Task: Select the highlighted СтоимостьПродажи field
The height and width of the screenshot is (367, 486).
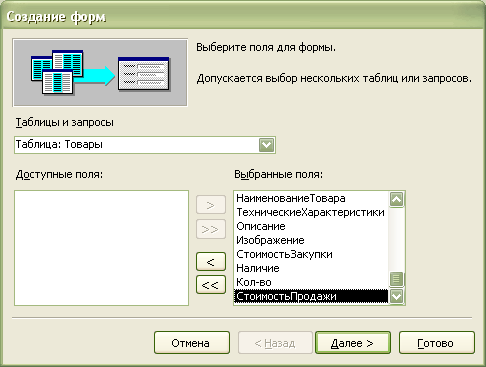Action: [x=311, y=296]
